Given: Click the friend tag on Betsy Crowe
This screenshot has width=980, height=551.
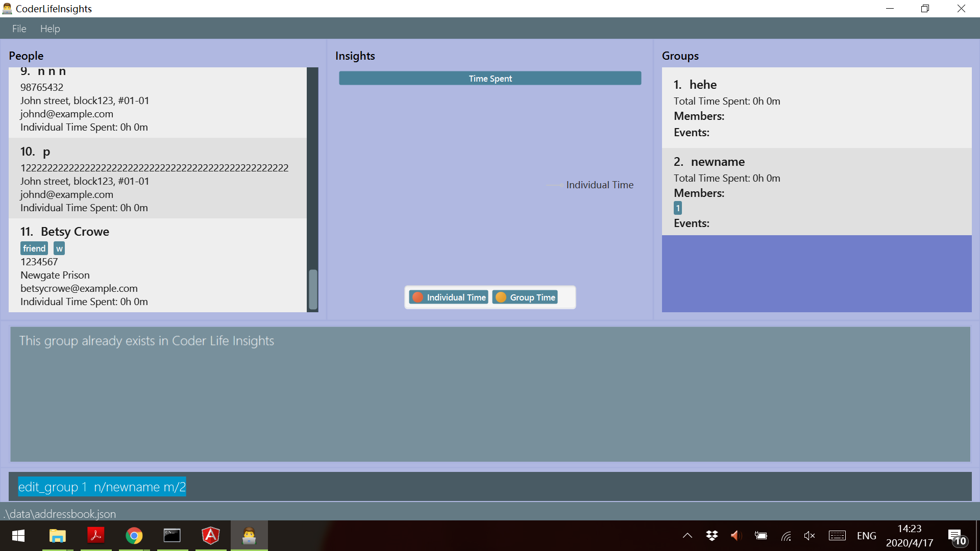Looking at the screenshot, I should tap(34, 248).
